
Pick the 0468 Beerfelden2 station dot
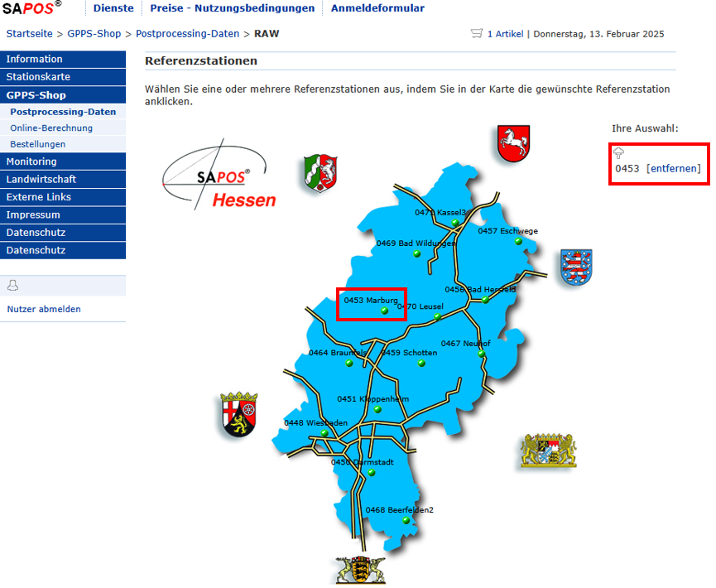[406, 520]
